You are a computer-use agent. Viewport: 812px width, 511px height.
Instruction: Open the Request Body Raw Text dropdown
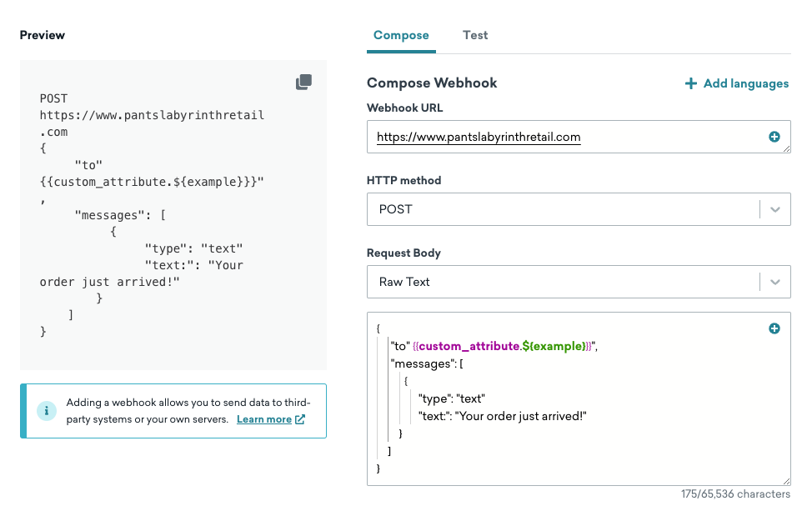(x=579, y=282)
